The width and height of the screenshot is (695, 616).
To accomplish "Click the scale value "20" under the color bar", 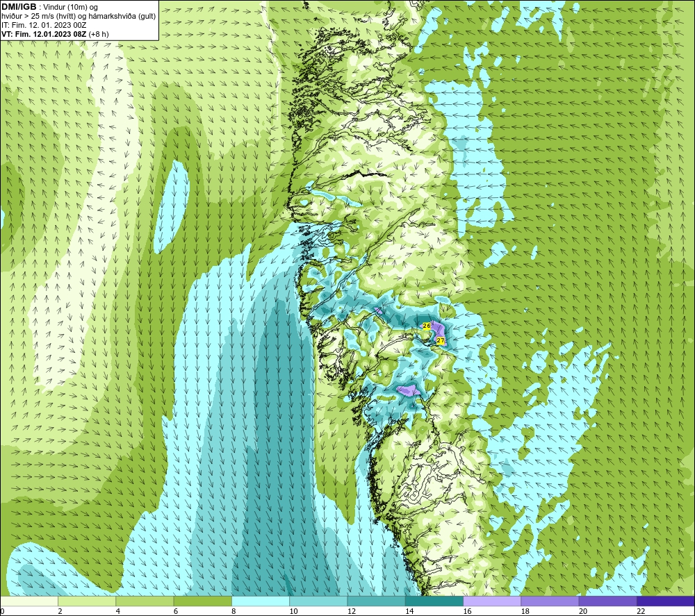I will 583,611.
